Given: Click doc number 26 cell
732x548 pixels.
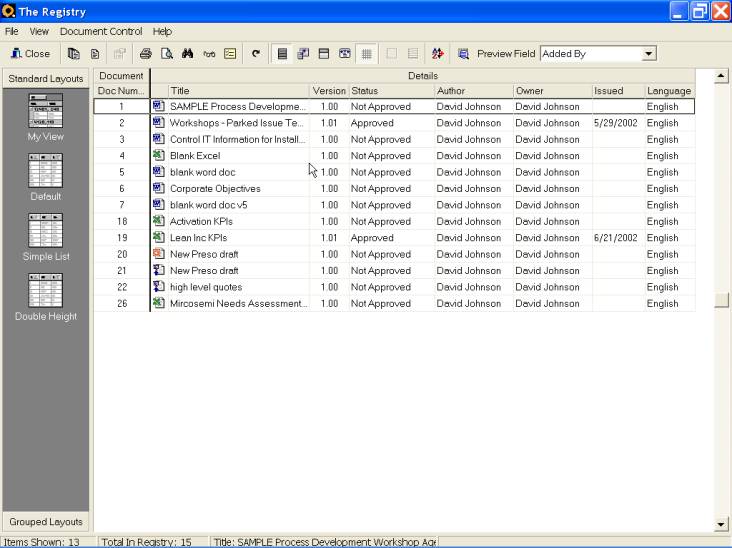Looking at the screenshot, I should (x=122, y=303).
